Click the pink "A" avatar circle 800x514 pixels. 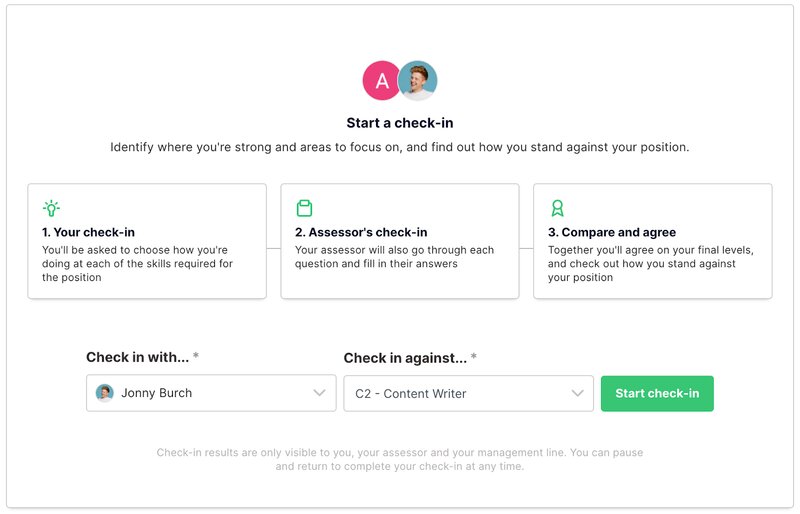(x=381, y=81)
